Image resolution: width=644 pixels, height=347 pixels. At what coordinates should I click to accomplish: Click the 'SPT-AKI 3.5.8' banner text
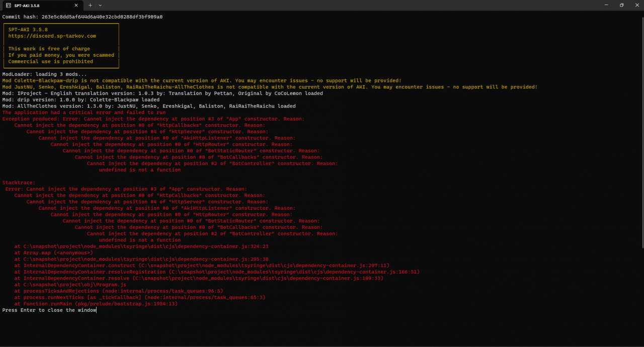(28, 30)
